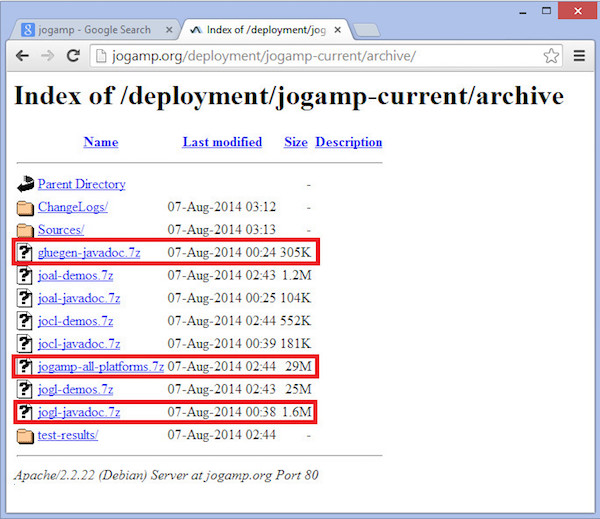Image resolution: width=600 pixels, height=519 pixels.
Task: Click the 29M size value
Action: 298,367
